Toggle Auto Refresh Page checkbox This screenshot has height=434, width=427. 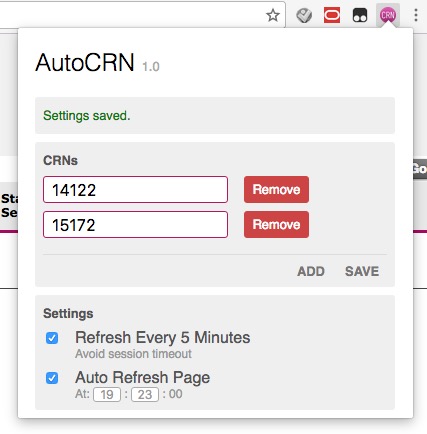pos(52,378)
